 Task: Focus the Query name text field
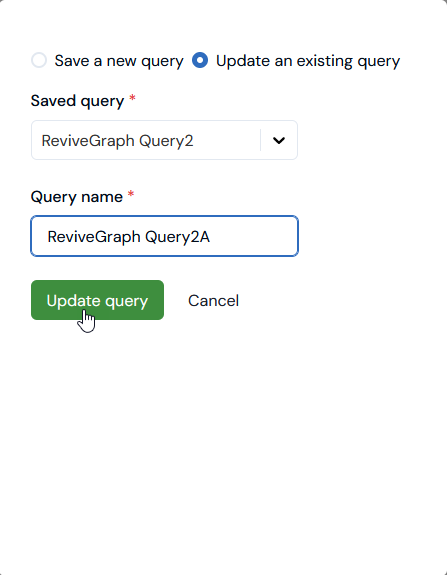coord(164,236)
